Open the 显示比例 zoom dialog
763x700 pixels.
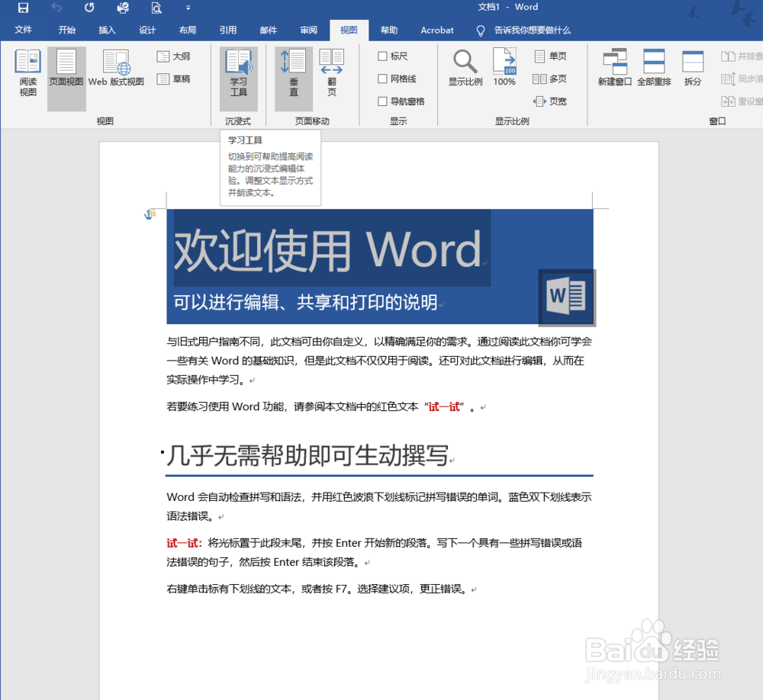click(x=465, y=68)
